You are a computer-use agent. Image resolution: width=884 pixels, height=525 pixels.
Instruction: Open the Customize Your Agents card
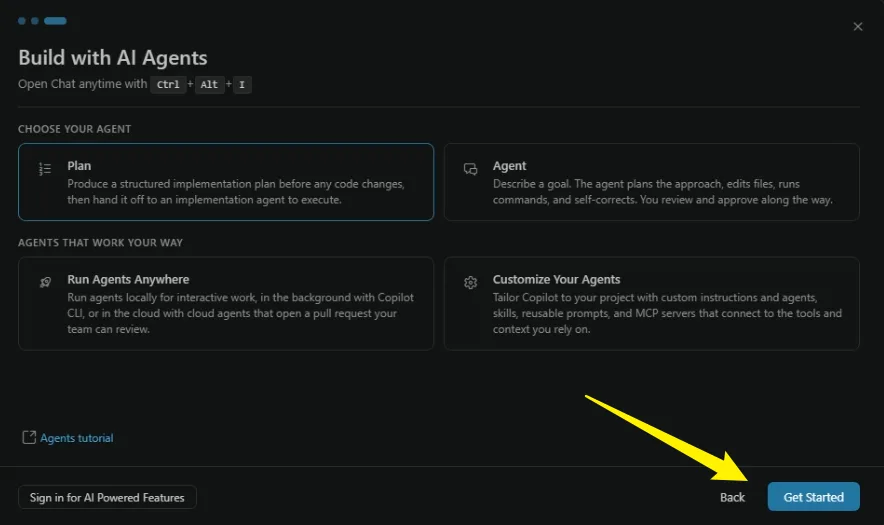click(x=651, y=304)
